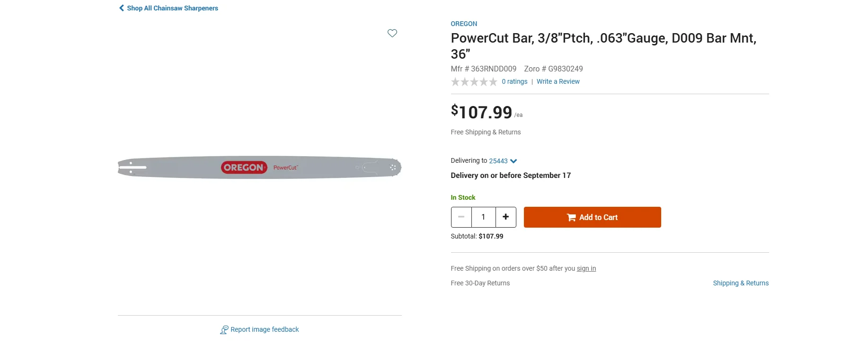Click the back chevron arrow icon
The height and width of the screenshot is (345, 868).
[122, 8]
